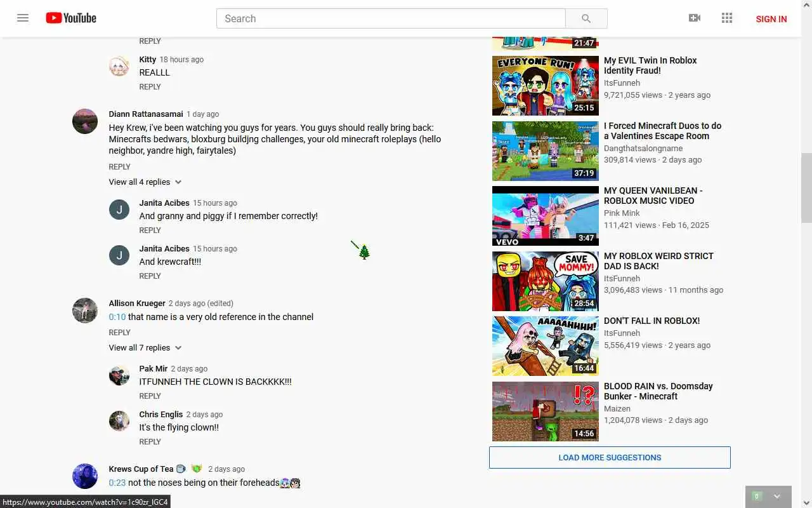Click channel name Maizen

(617, 409)
